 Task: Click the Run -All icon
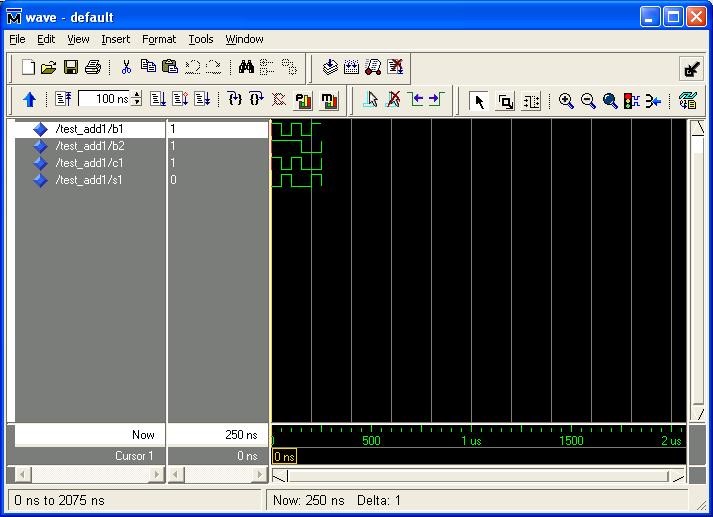click(202, 99)
